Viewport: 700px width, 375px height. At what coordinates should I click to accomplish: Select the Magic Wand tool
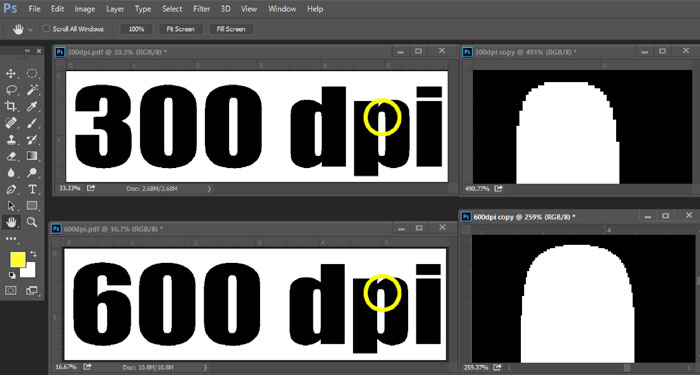point(32,90)
